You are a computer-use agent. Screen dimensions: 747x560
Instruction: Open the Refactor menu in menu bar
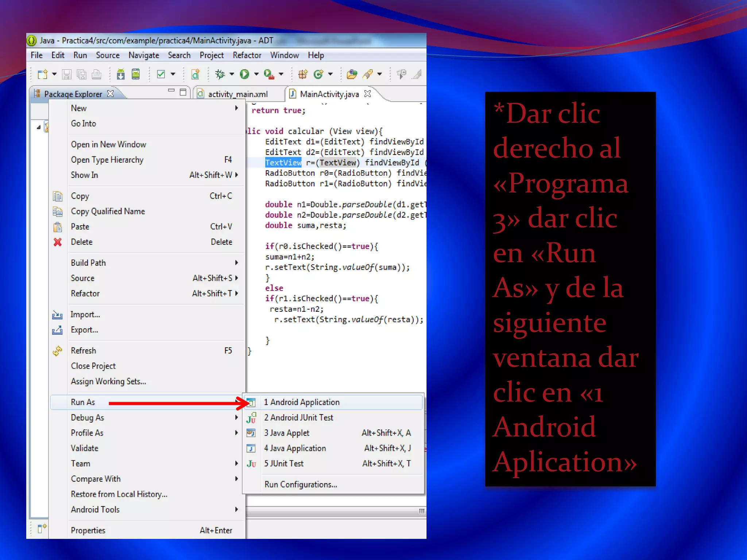[247, 55]
